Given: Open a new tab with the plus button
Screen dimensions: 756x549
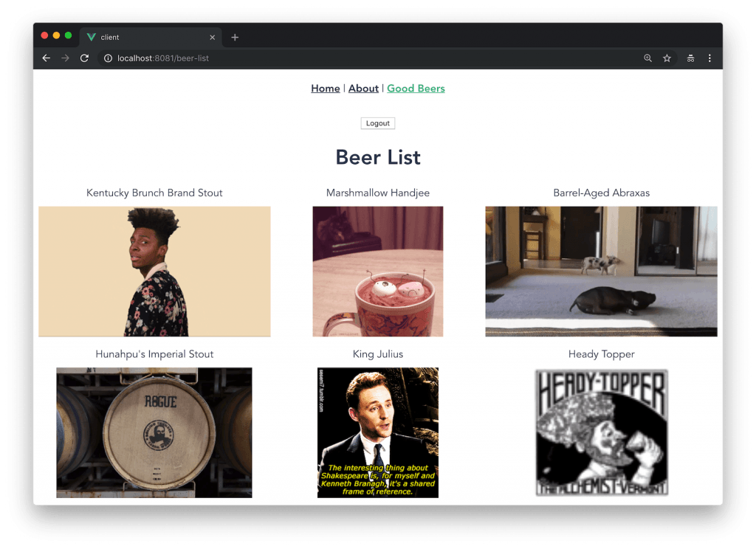Looking at the screenshot, I should (x=235, y=37).
